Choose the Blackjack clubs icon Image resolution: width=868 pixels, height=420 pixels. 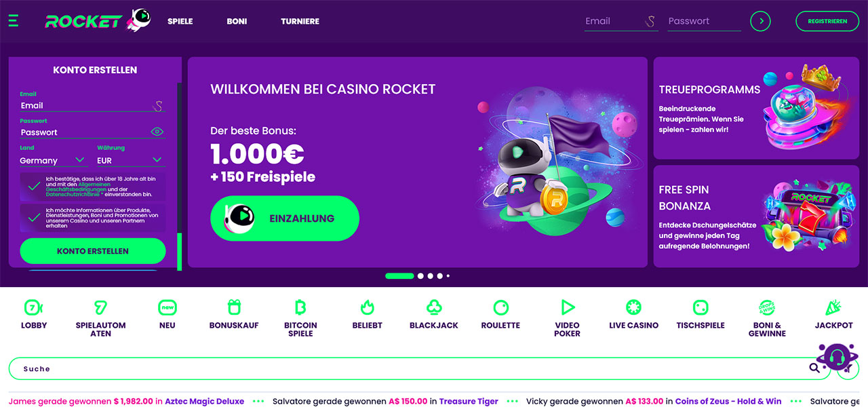(x=434, y=307)
